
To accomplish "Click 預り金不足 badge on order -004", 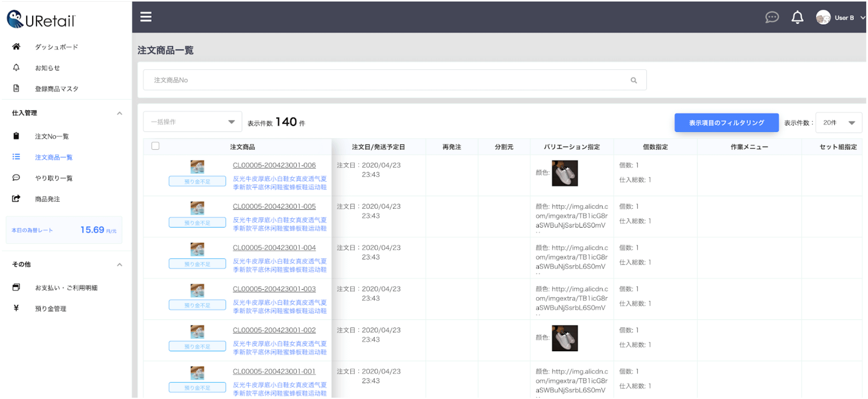I will [x=197, y=264].
